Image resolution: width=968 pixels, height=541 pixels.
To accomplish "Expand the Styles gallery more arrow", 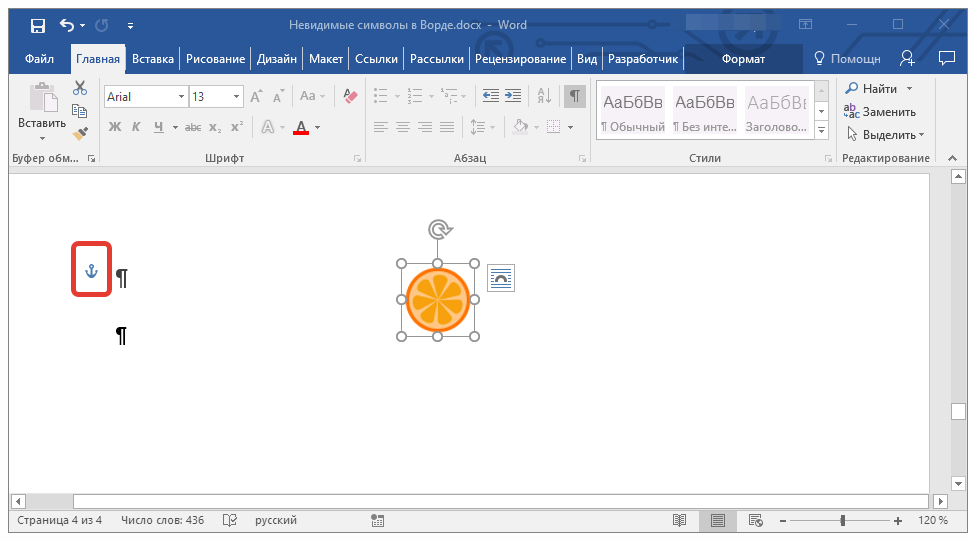I will [821, 131].
